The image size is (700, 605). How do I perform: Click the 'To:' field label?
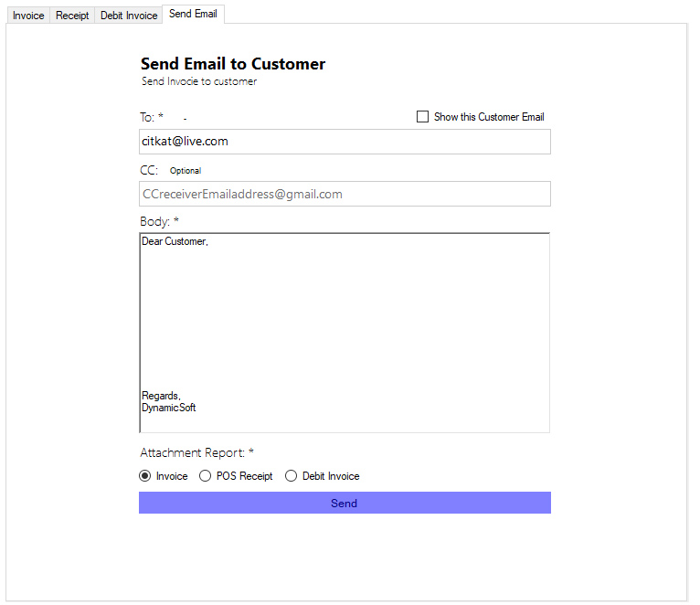(x=147, y=117)
